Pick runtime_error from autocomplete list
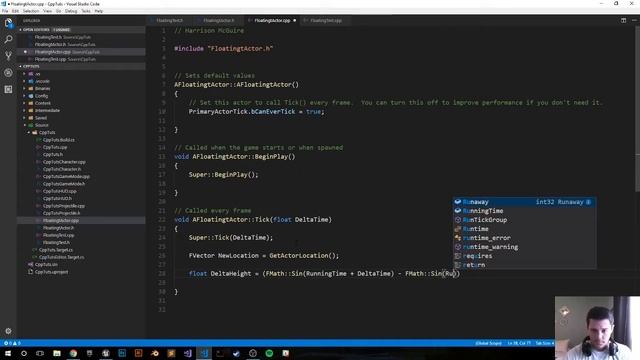 524,238
